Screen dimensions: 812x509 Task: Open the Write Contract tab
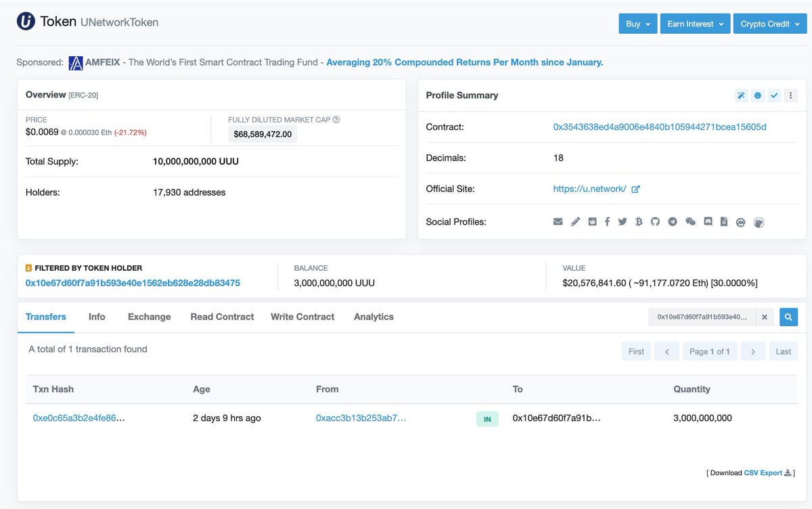click(302, 317)
